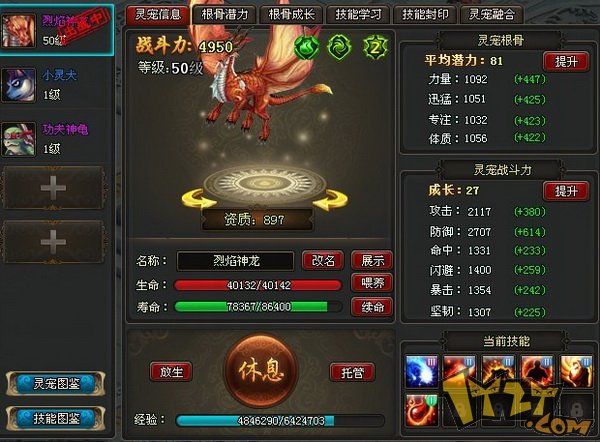
Task: Click the green 寿命 lifespan bar
Action: pos(258,307)
